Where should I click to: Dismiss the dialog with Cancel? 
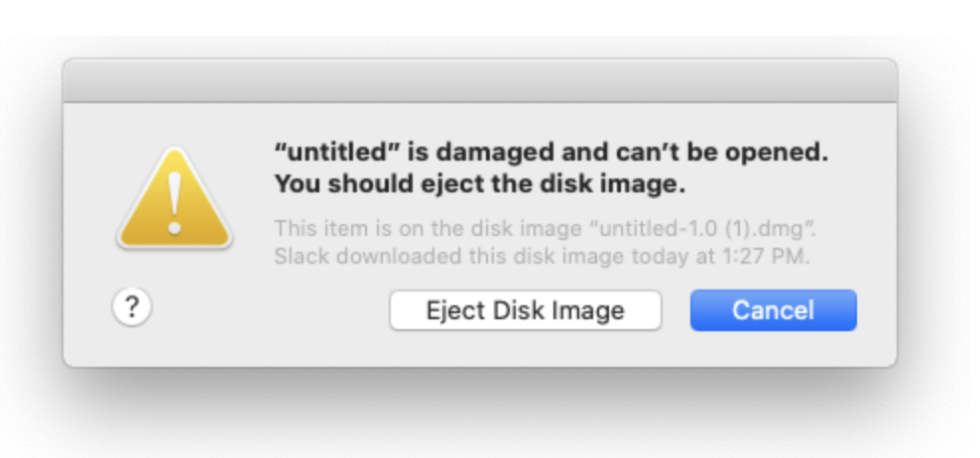click(773, 310)
